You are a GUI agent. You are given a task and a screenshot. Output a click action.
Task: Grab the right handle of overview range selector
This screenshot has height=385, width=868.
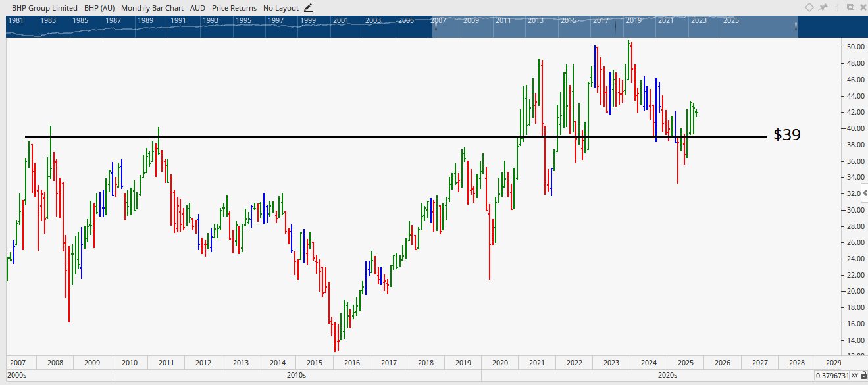click(x=795, y=26)
